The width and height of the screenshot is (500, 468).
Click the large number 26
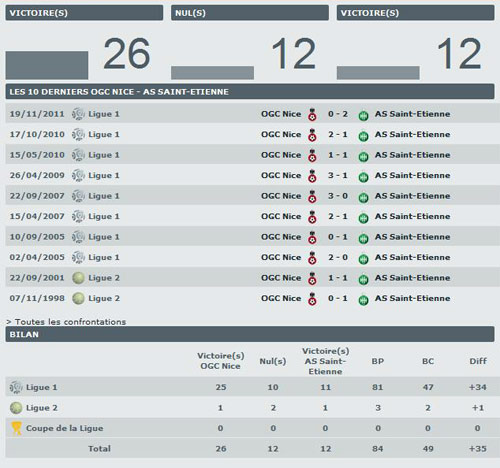(x=127, y=54)
